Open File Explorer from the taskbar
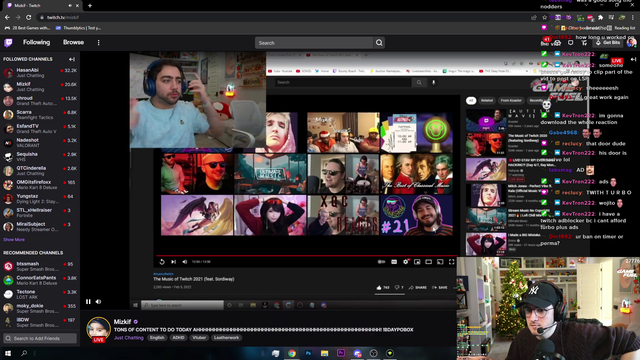640x360 pixels. [324, 353]
